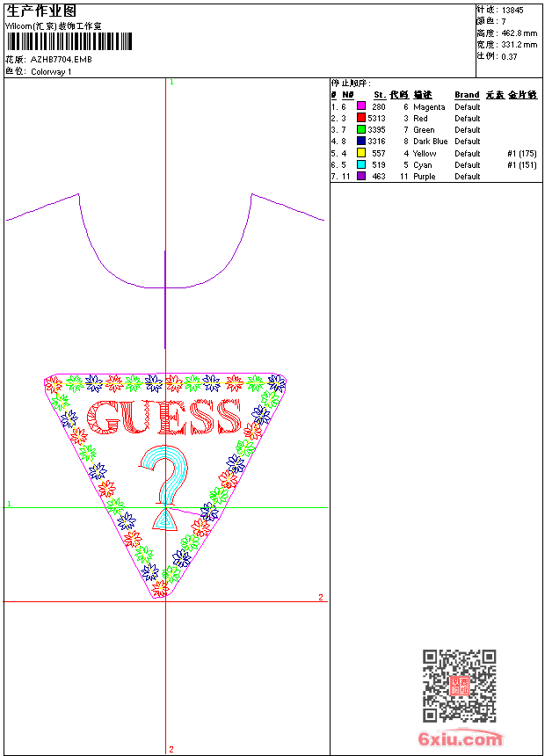Image resolution: width=545 pixels, height=756 pixels.
Task: Click the Magenta color swatch
Action: click(x=360, y=106)
